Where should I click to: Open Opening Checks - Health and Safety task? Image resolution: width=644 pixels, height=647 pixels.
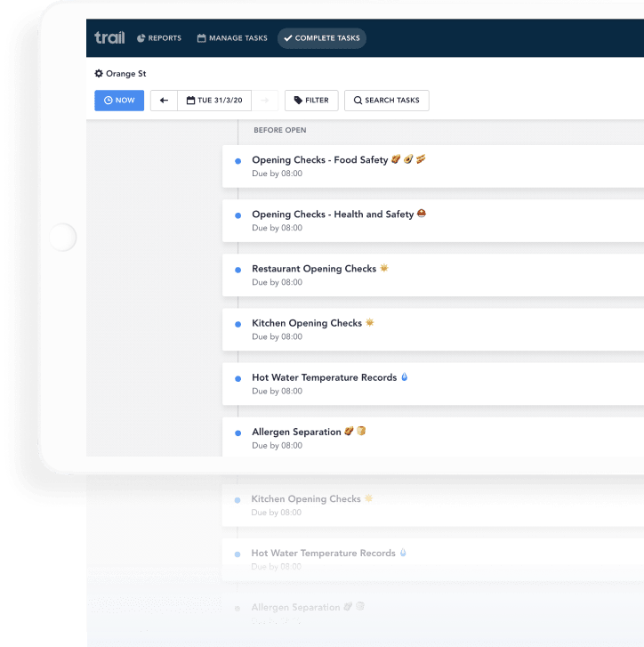tap(433, 221)
